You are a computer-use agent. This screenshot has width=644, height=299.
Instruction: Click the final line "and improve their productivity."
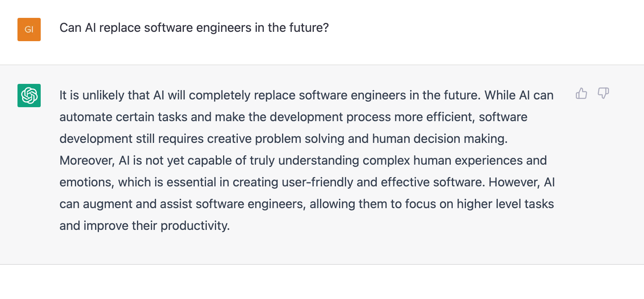tap(144, 226)
